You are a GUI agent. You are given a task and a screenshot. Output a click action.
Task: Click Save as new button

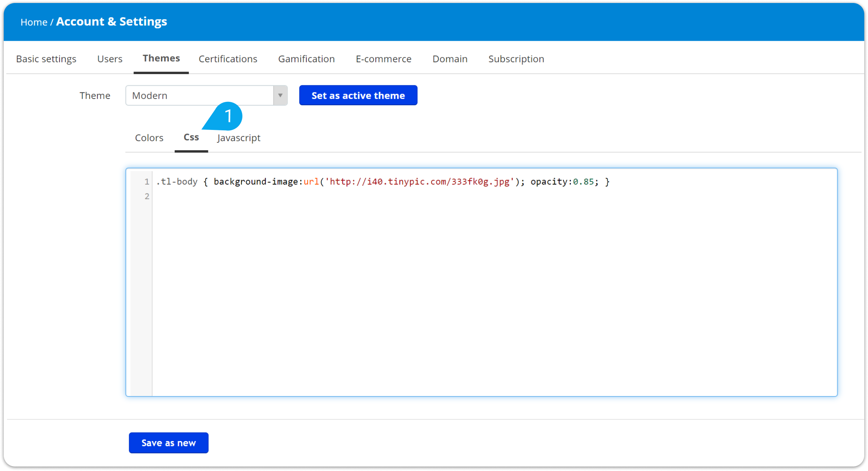tap(168, 443)
